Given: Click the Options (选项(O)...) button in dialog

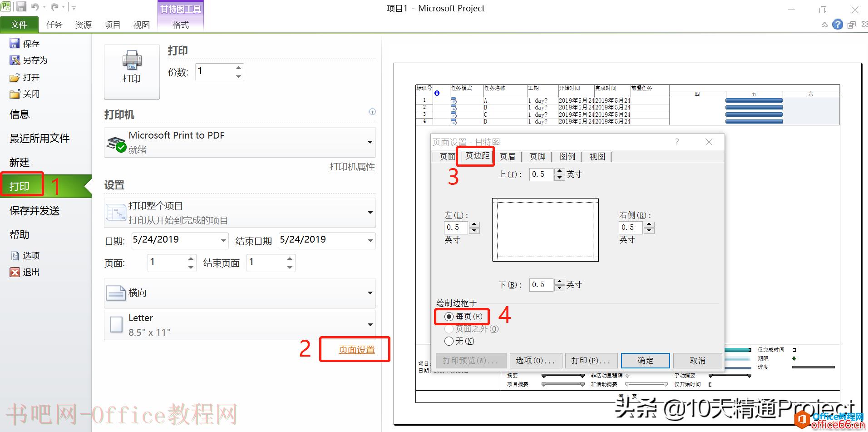Looking at the screenshot, I should [536, 361].
